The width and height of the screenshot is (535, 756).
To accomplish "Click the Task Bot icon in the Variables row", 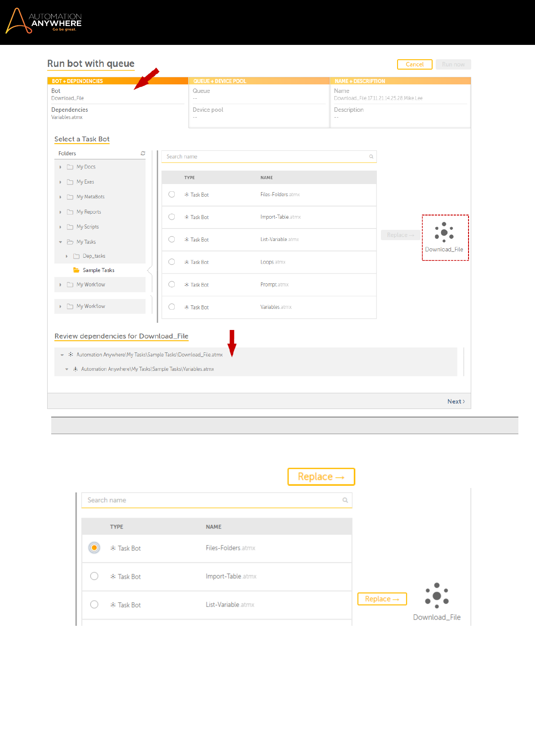I will 186,308.
